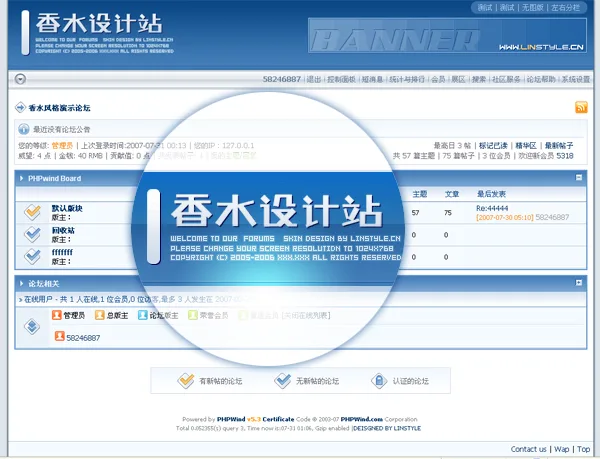Switch to 无图版 view
Image resolution: width=600 pixels, height=459 pixels.
click(533, 8)
